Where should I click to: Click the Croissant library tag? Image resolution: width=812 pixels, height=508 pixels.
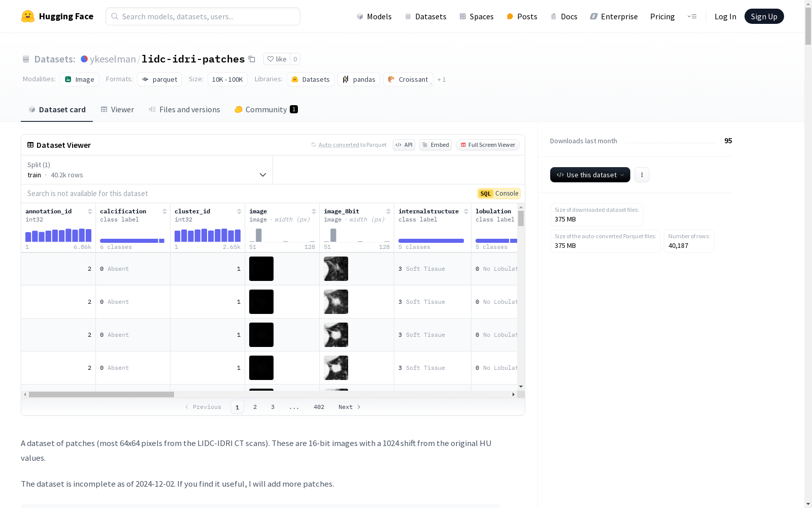click(x=408, y=79)
